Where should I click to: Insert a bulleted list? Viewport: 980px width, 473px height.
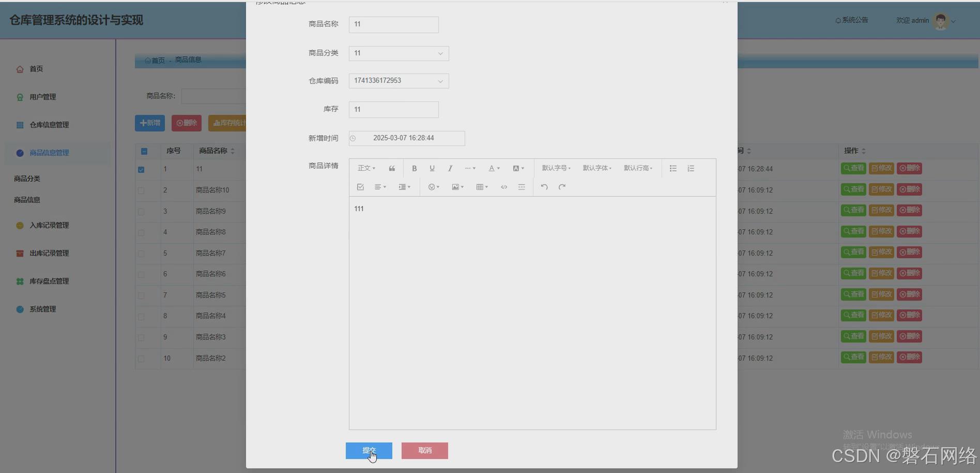tap(673, 168)
